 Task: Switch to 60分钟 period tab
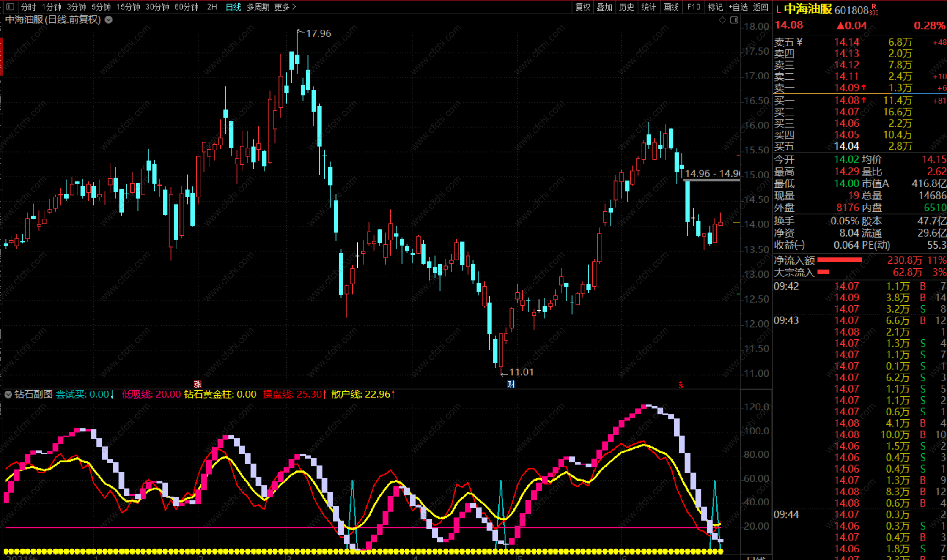(186, 7)
